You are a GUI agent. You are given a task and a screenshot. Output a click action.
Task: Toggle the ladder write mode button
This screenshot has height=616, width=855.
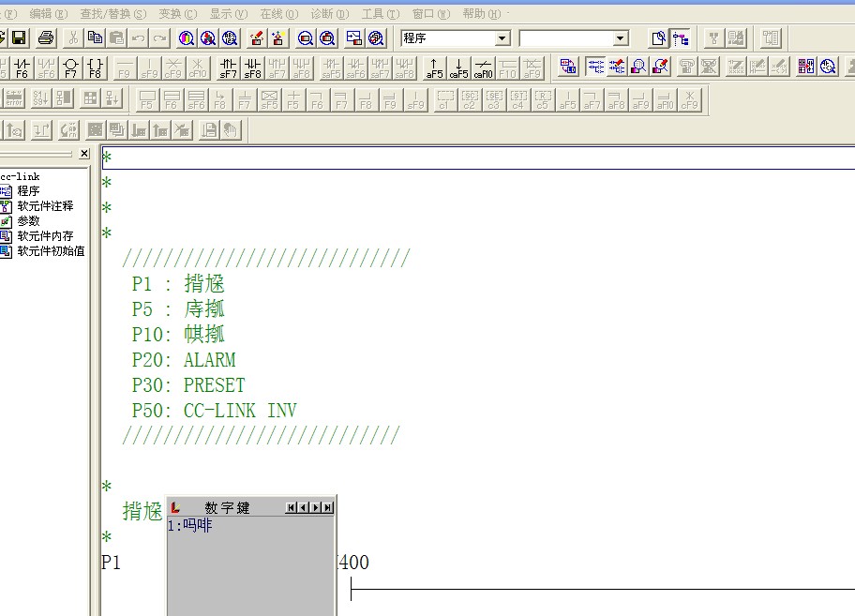point(617,67)
